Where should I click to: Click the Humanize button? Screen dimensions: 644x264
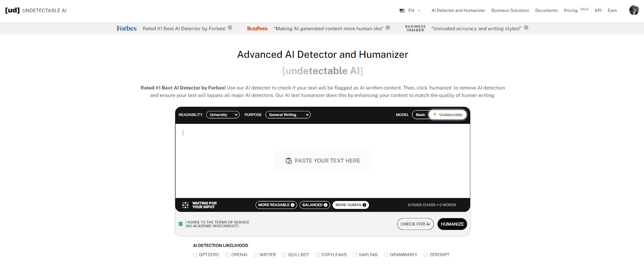pyautogui.click(x=452, y=224)
